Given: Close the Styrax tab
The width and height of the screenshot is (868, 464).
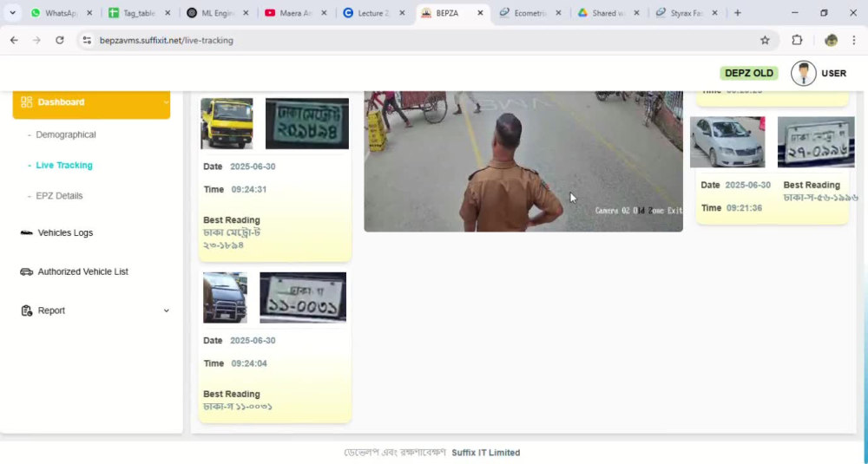Looking at the screenshot, I should point(714,13).
